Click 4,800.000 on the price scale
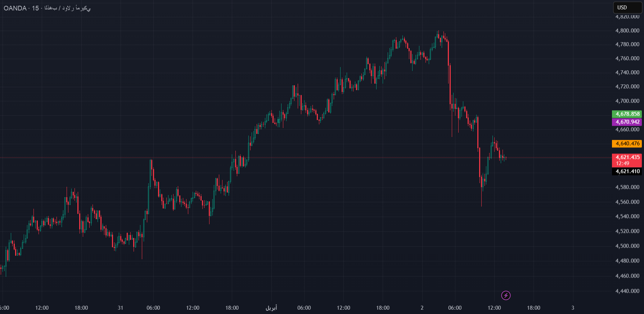The height and width of the screenshot is (314, 644). 627,31
